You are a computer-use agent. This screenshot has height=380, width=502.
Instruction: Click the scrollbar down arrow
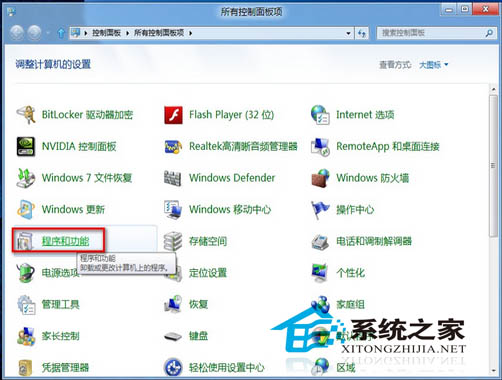point(493,370)
